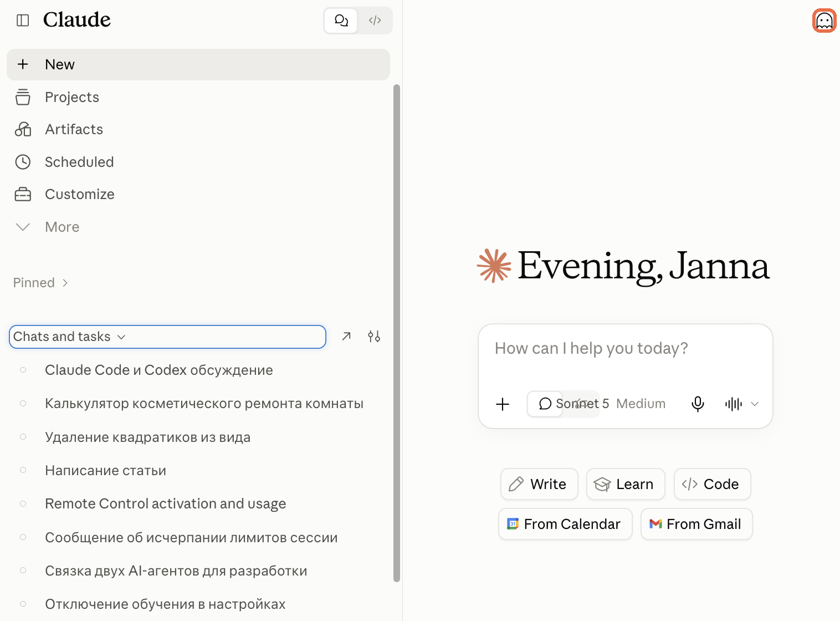840x621 pixels.
Task: Switch to code mode toggle
Action: click(375, 21)
